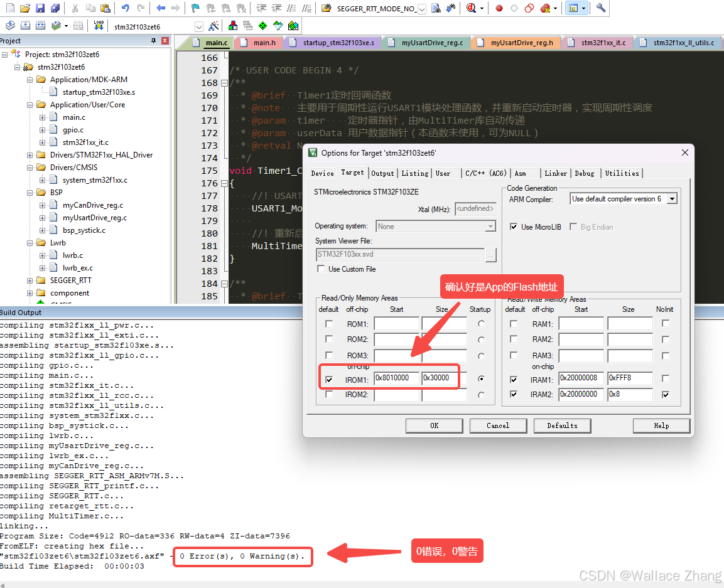Open the Linker tab in Options
The width and height of the screenshot is (724, 588).
point(556,173)
